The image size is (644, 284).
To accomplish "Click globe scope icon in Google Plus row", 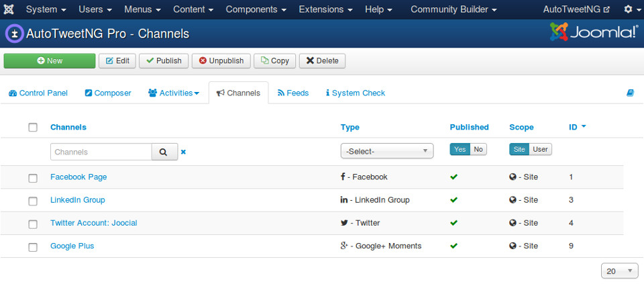I will coord(513,246).
